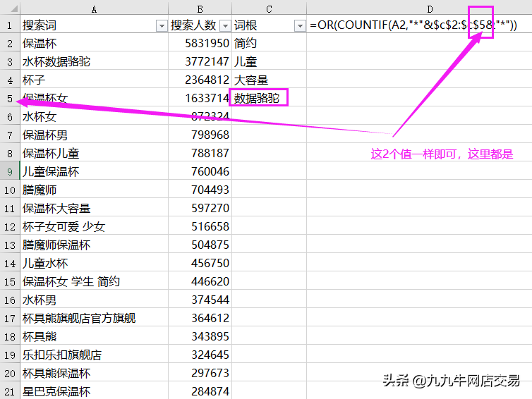Select value 788187
This screenshot has width=532, height=399.
click(x=200, y=153)
